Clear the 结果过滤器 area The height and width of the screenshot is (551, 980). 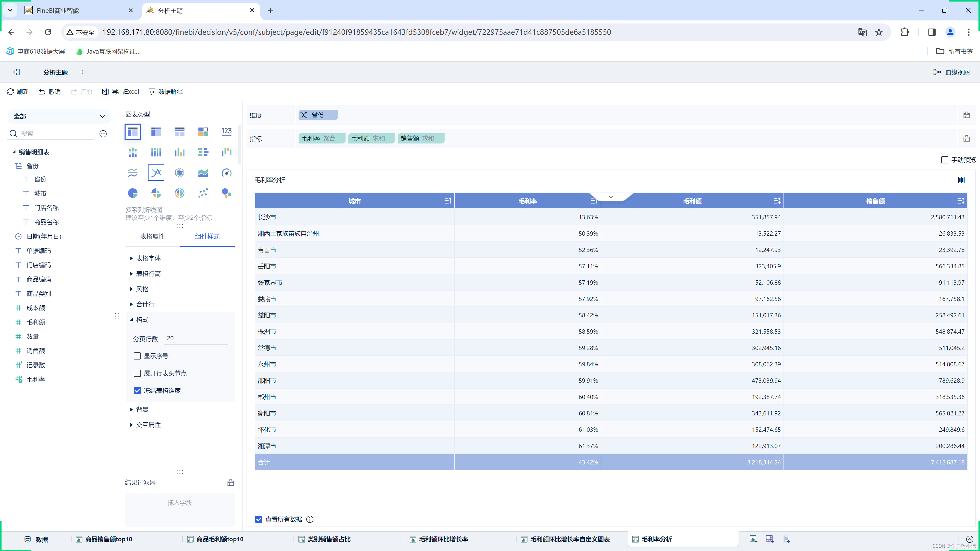230,483
